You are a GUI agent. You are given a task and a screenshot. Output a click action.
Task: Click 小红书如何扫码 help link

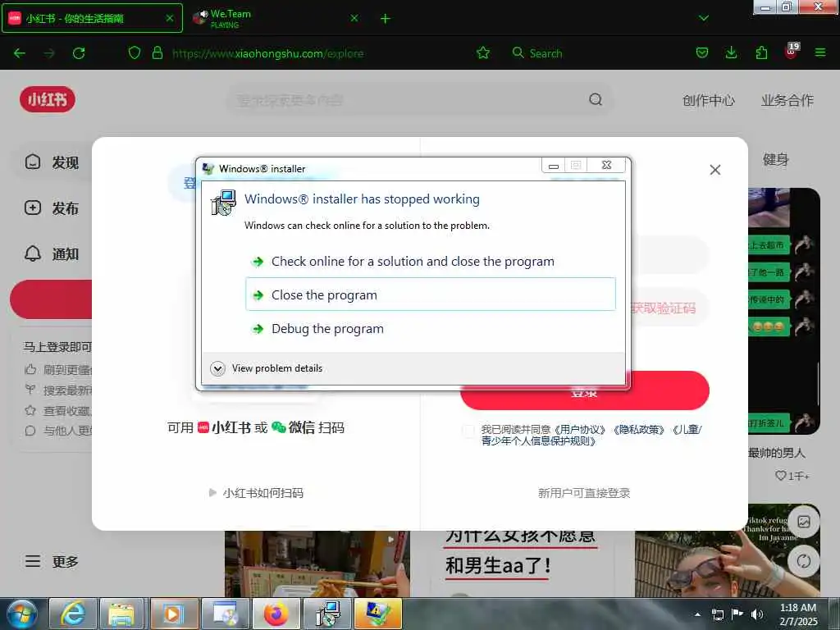tap(256, 493)
